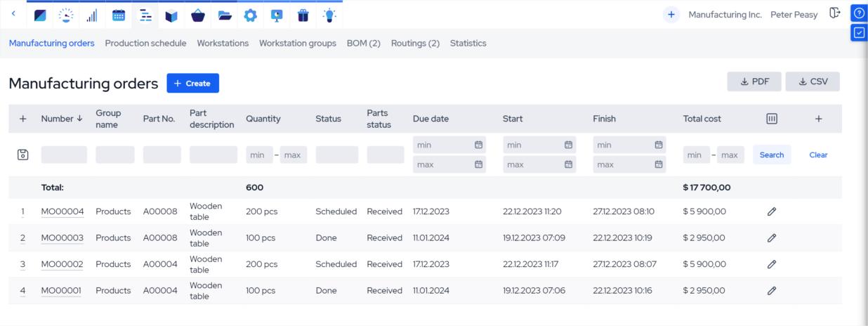Open the stock box module icon
The image size is (868, 326).
171,15
